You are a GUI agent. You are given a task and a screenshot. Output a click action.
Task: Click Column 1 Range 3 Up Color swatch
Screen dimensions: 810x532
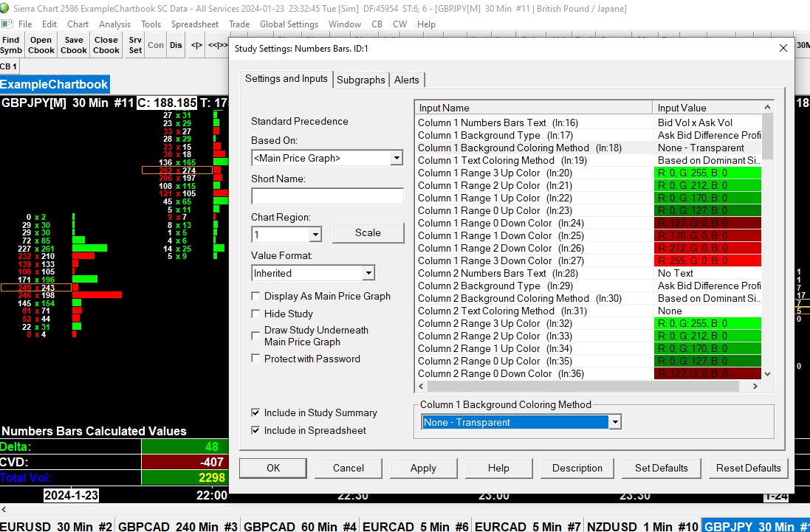[707, 173]
